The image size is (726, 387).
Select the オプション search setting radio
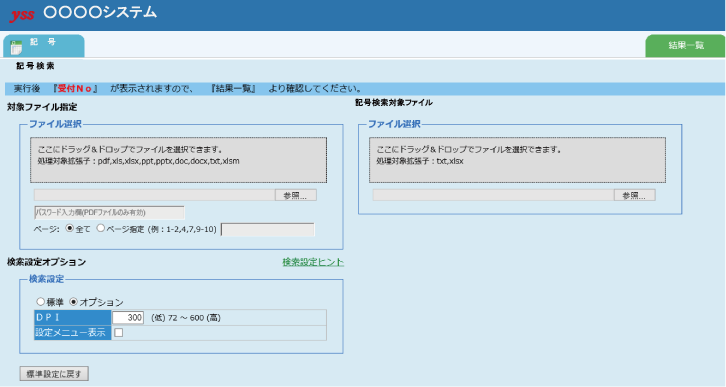pyautogui.click(x=74, y=302)
